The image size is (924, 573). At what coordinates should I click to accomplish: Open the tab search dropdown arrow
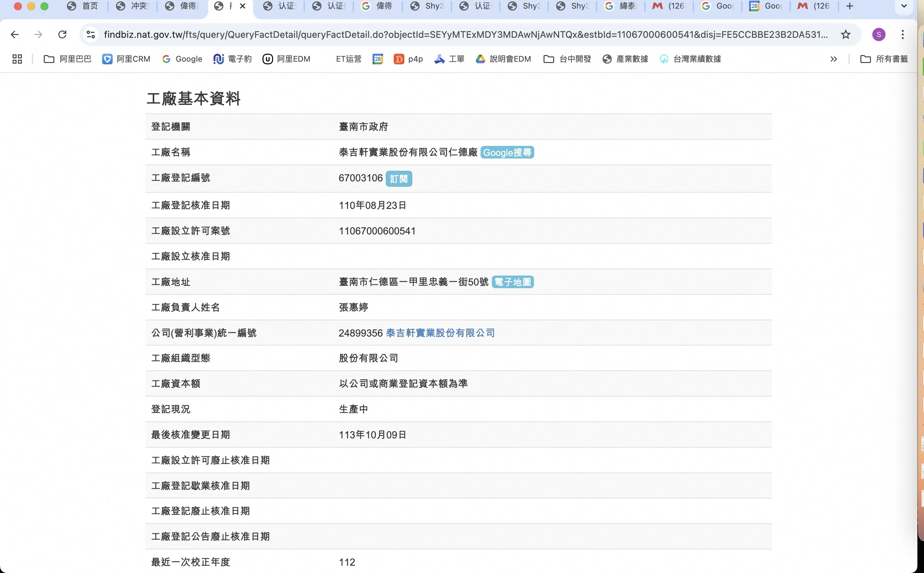(904, 6)
